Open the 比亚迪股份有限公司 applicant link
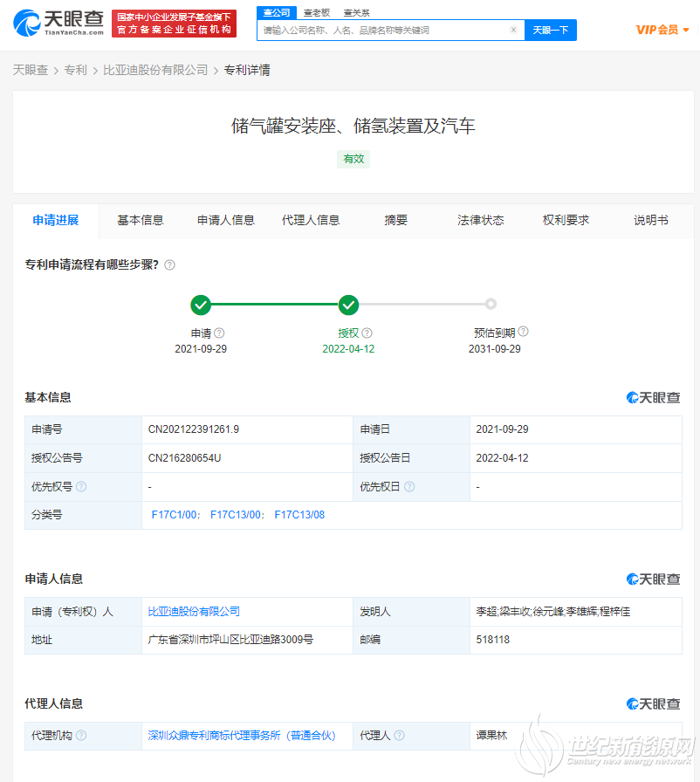Screen dimensions: 700x782 [x=194, y=612]
